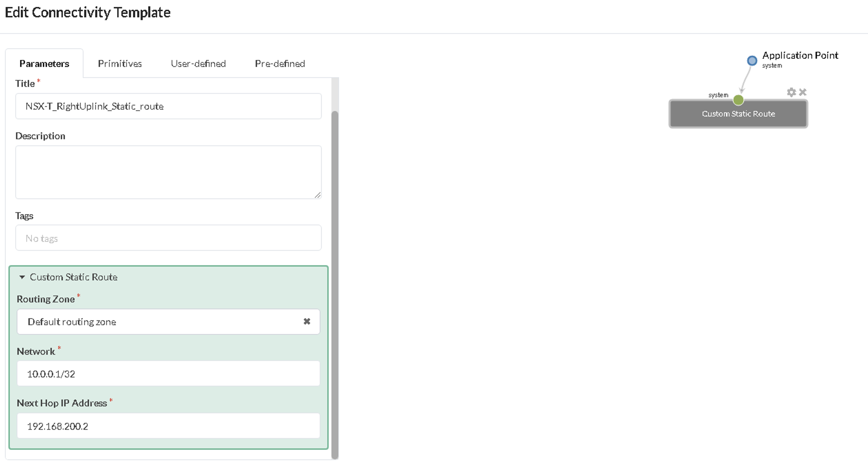Open settings gear on Custom Static Route node
This screenshot has height=465, width=868.
click(x=791, y=92)
